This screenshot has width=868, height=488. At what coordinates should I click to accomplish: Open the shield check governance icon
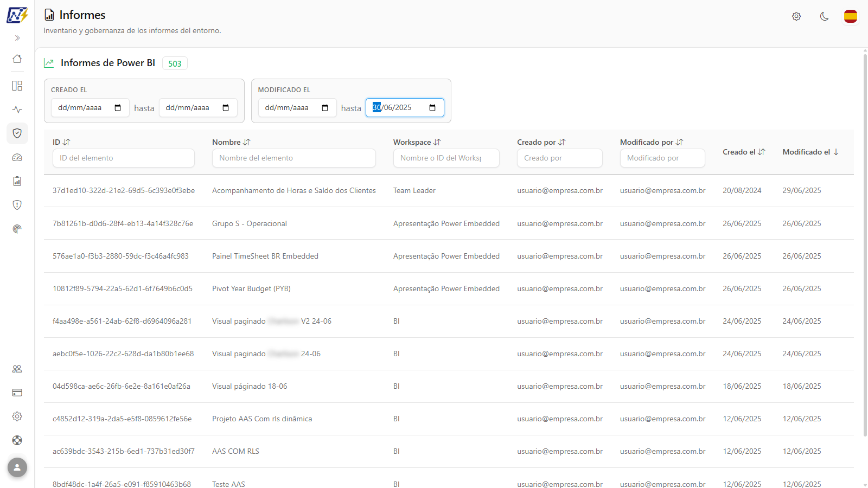point(17,133)
